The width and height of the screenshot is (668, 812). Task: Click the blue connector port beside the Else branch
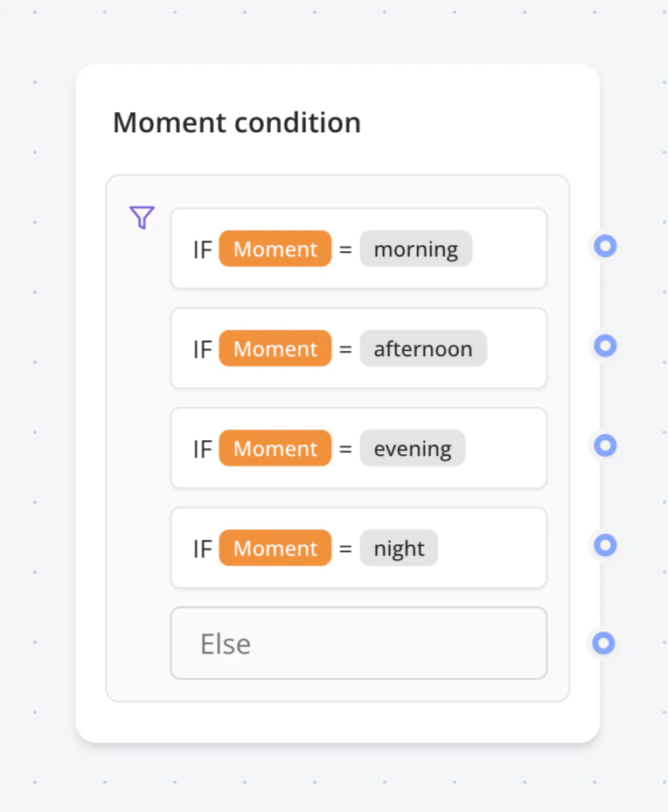pos(604,644)
